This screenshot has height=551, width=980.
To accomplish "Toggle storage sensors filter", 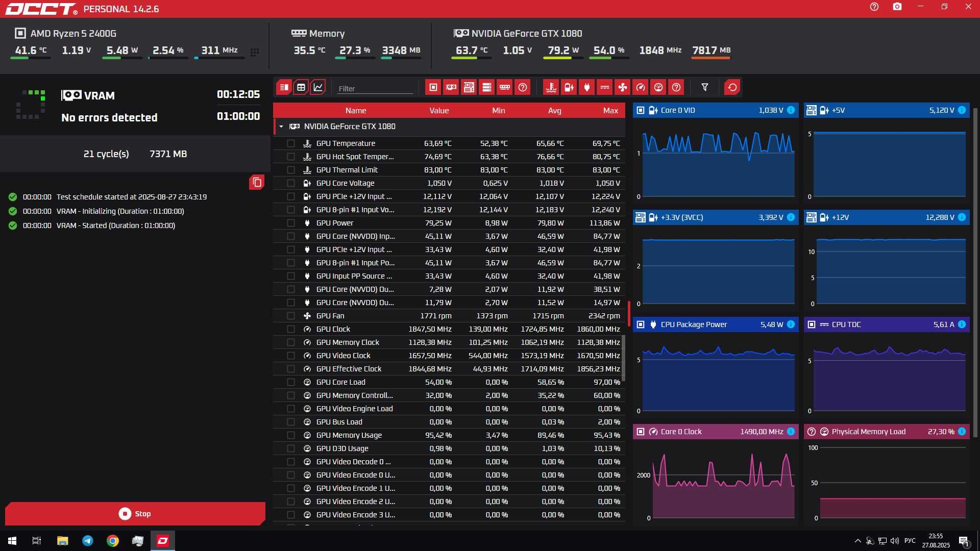I will [x=487, y=87].
